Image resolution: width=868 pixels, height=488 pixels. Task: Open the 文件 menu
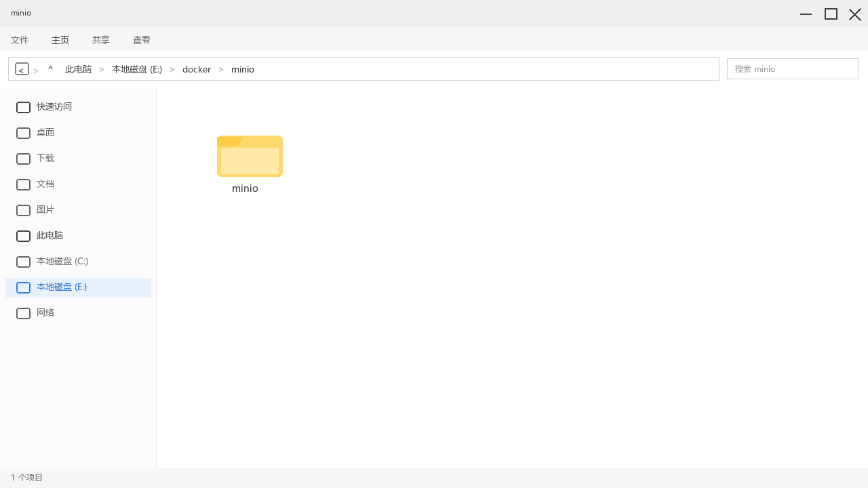[x=20, y=40]
